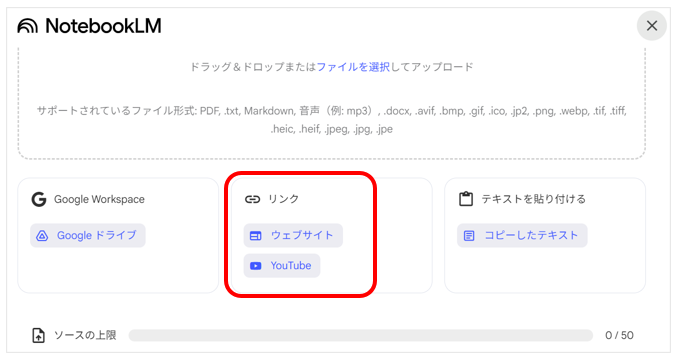Add a YouTube video source
Viewport: 680px width, 362px height.
282,265
